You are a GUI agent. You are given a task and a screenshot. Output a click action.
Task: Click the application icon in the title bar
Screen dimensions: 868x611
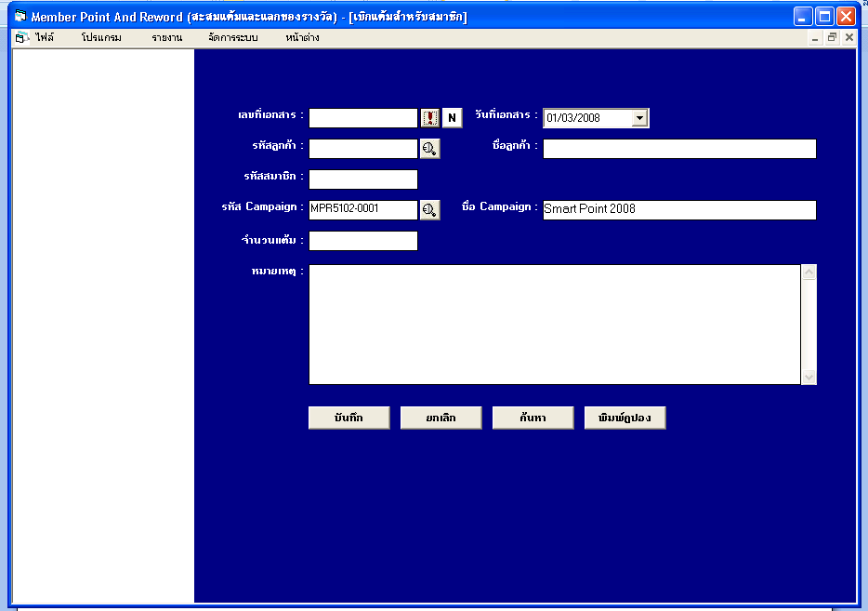pos(20,16)
